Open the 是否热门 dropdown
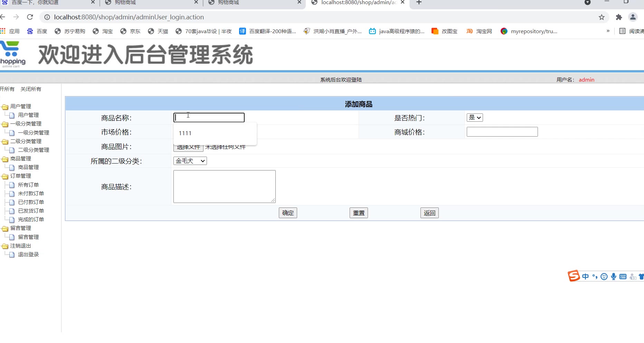 click(x=475, y=118)
